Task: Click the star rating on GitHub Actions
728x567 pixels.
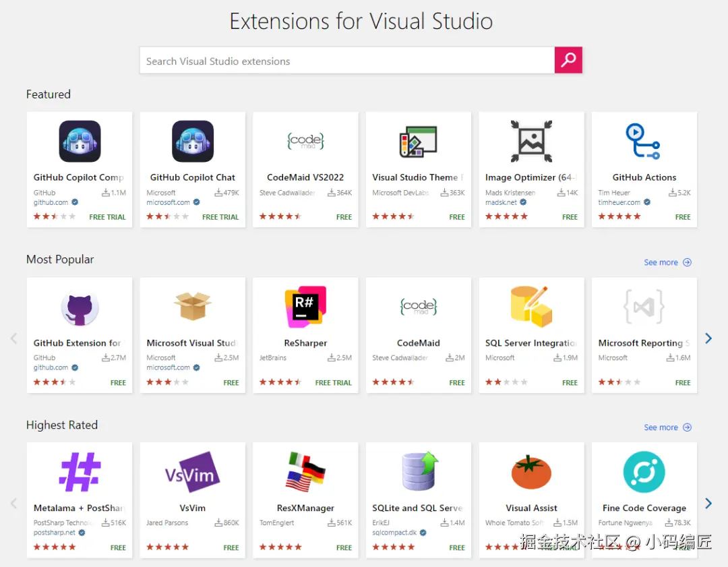Action: [x=619, y=216]
